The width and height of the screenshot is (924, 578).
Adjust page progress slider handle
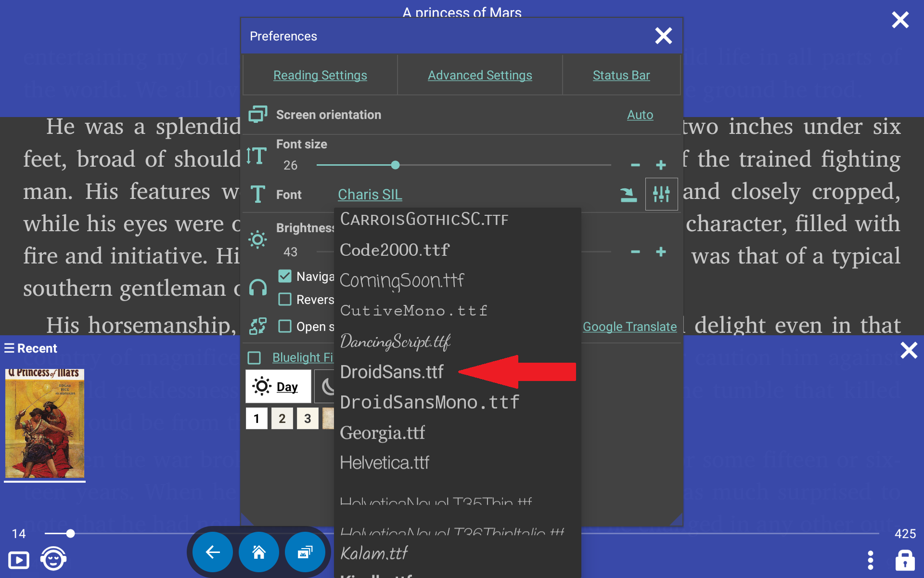click(x=70, y=533)
